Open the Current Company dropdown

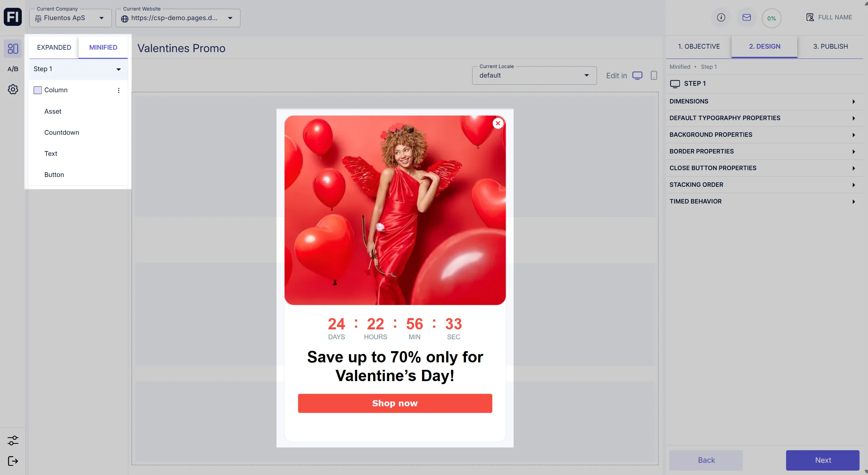tap(70, 18)
